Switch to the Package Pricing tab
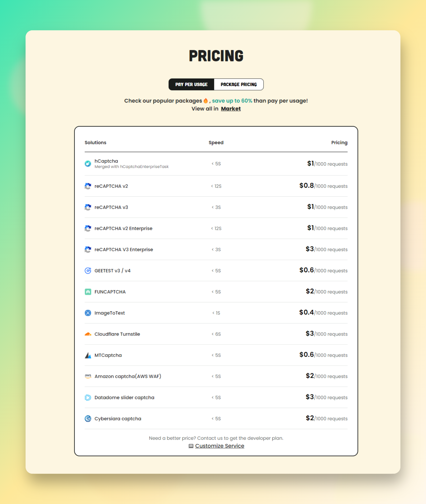This screenshot has height=504, width=426. pos(239,84)
